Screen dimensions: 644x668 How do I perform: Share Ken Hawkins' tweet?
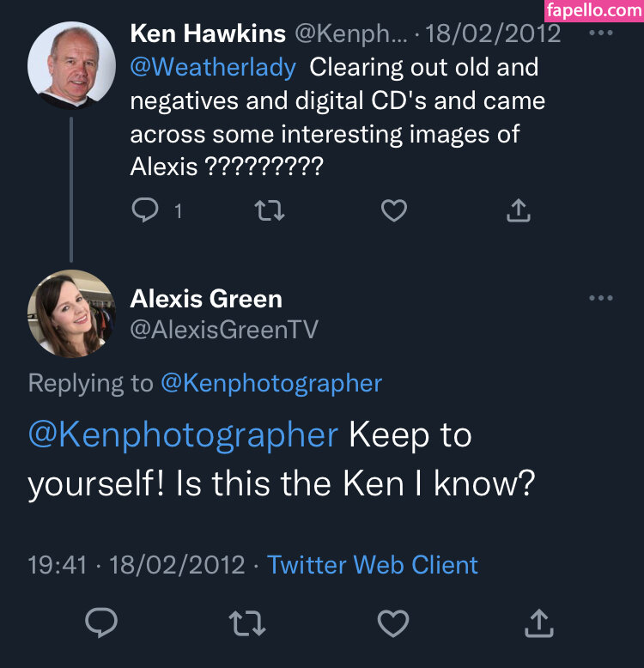pyautogui.click(x=518, y=210)
